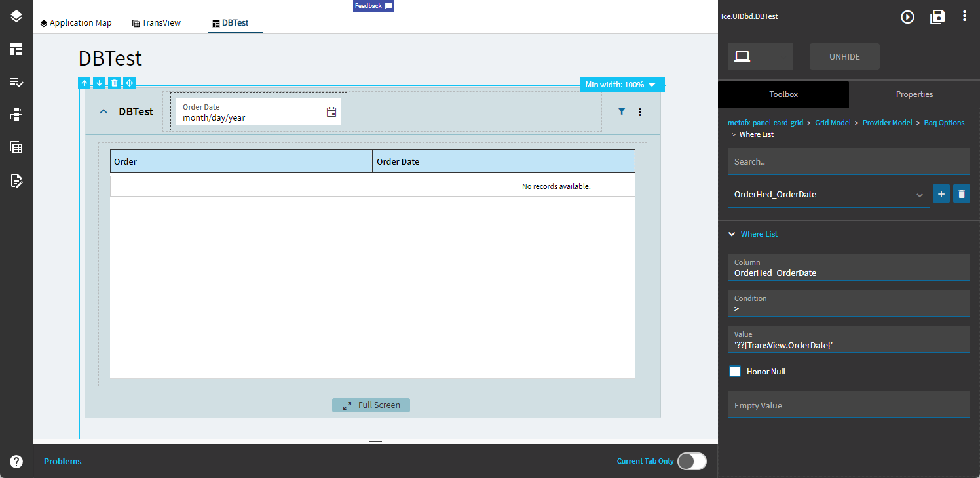Screen dimensions: 980x478
Task: Click the Order column header
Action: click(241, 161)
